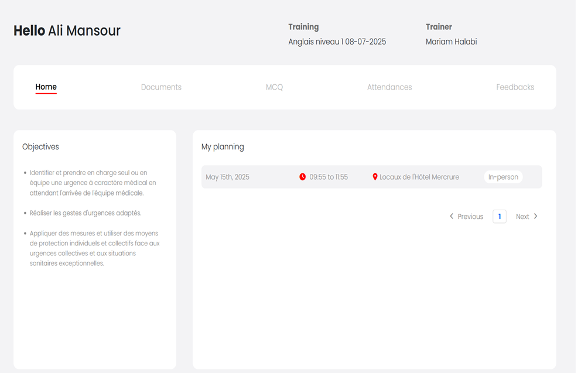Open the MCQ tab

(274, 87)
